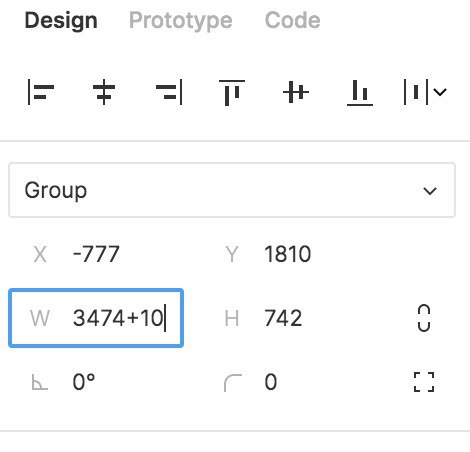Image resolution: width=470 pixels, height=452 pixels.
Task: Align selection to the bottom
Action: click(x=360, y=92)
